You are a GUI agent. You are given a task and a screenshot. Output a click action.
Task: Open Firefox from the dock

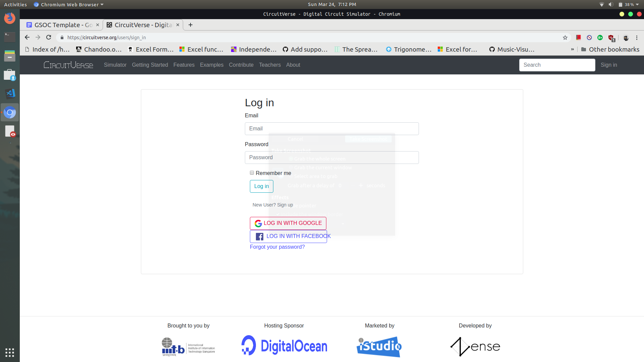coord(9,18)
